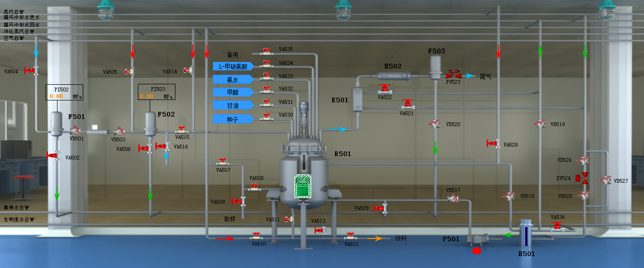
Task: Toggle the P501 pump red indicator light
Action: tap(477, 250)
